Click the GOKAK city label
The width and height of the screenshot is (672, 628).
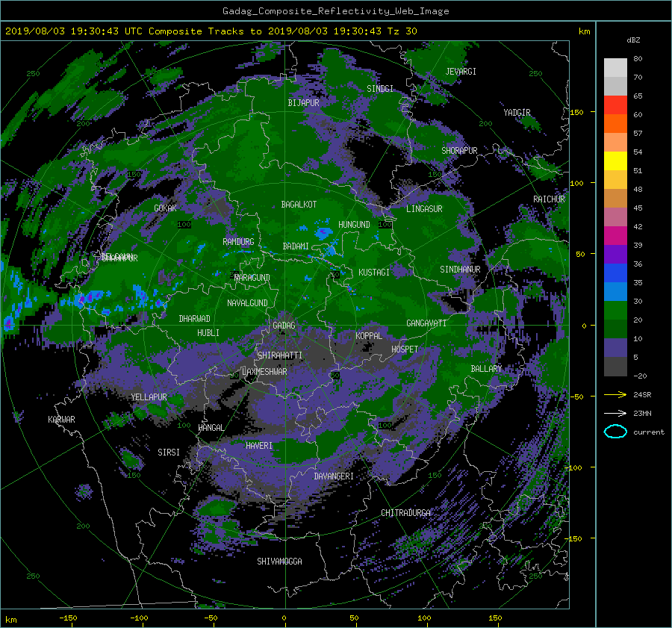(x=165, y=208)
